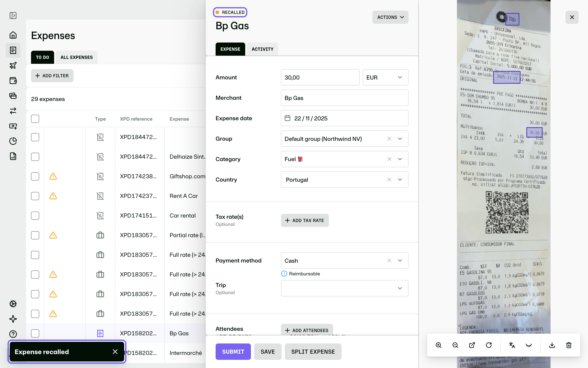The width and height of the screenshot is (588, 368).
Task: Click Add Tax Rate button
Action: (x=305, y=221)
